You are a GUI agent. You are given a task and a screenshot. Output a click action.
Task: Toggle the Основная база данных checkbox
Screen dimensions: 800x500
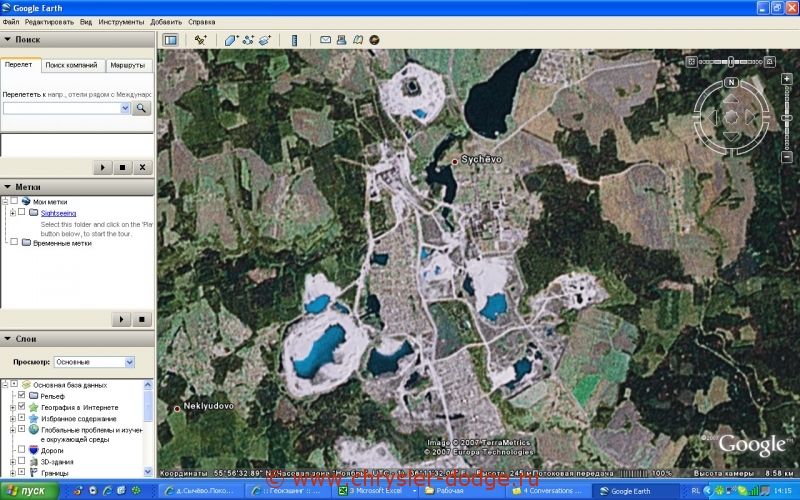[x=14, y=384]
